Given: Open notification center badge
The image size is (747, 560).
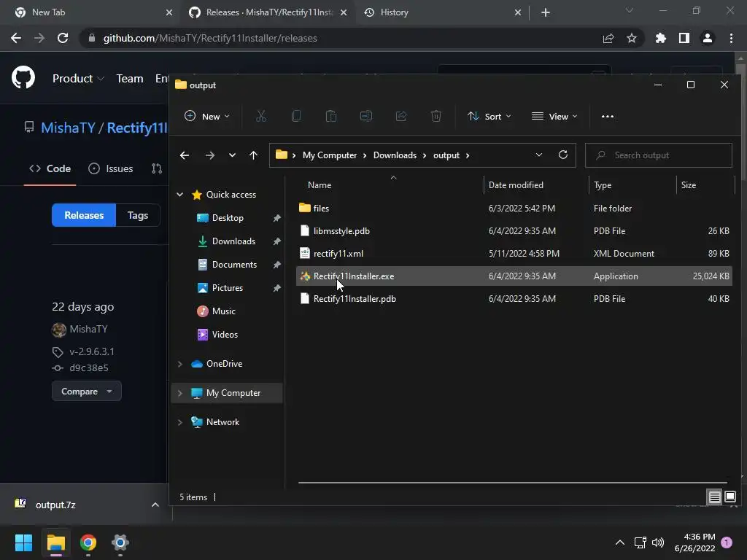Looking at the screenshot, I should tap(727, 542).
